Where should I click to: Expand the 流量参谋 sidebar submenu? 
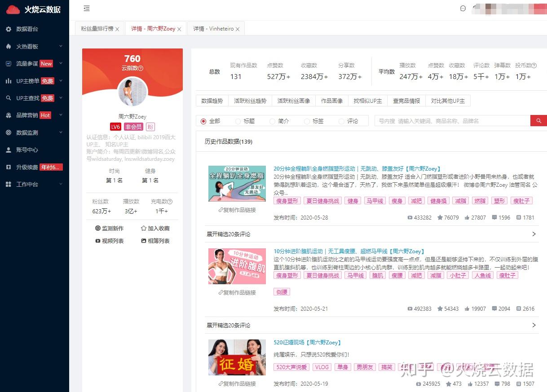click(x=35, y=64)
